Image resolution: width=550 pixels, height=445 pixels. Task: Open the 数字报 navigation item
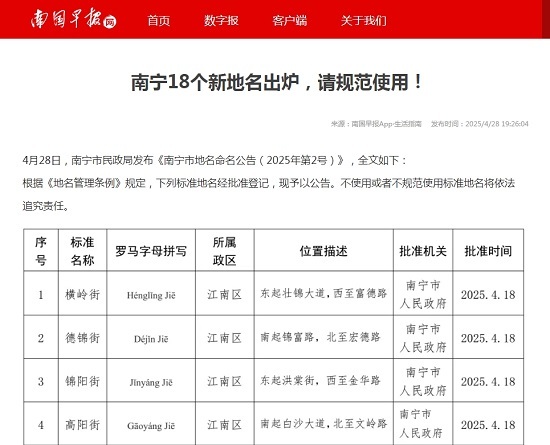tap(221, 21)
